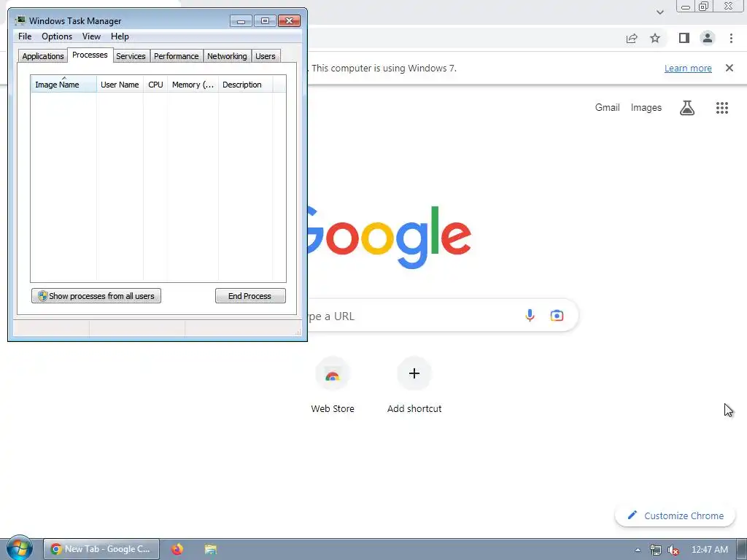Minimize the Windows Task Manager window
747x560 pixels.
tap(241, 21)
